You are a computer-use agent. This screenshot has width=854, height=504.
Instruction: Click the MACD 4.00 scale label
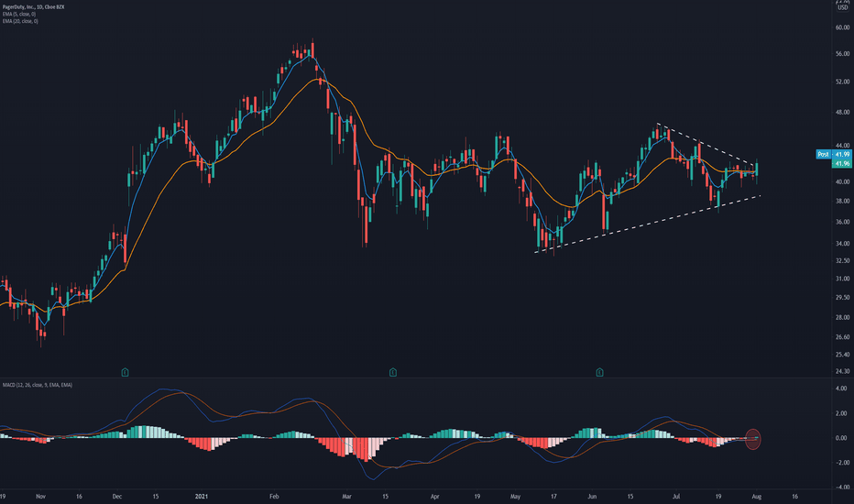(841, 389)
